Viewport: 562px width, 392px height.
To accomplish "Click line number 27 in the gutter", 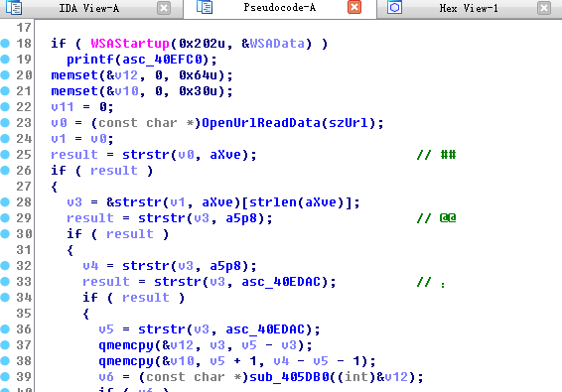I will tap(24, 187).
